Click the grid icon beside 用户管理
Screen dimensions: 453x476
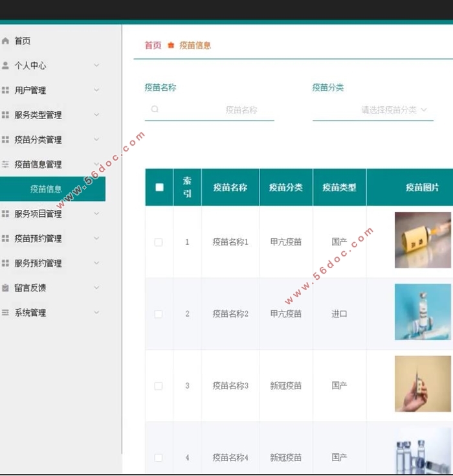pos(6,90)
